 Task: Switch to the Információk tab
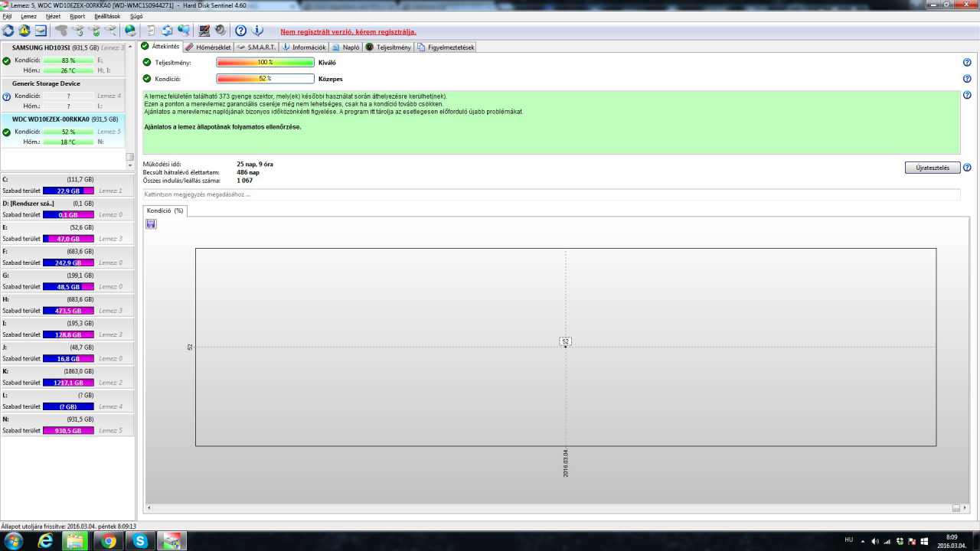(x=304, y=47)
